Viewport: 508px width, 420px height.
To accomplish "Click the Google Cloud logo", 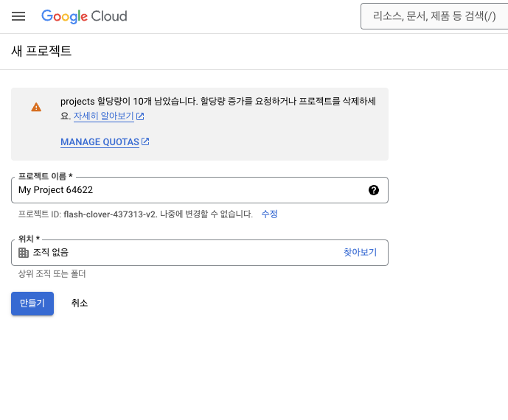I will [84, 16].
